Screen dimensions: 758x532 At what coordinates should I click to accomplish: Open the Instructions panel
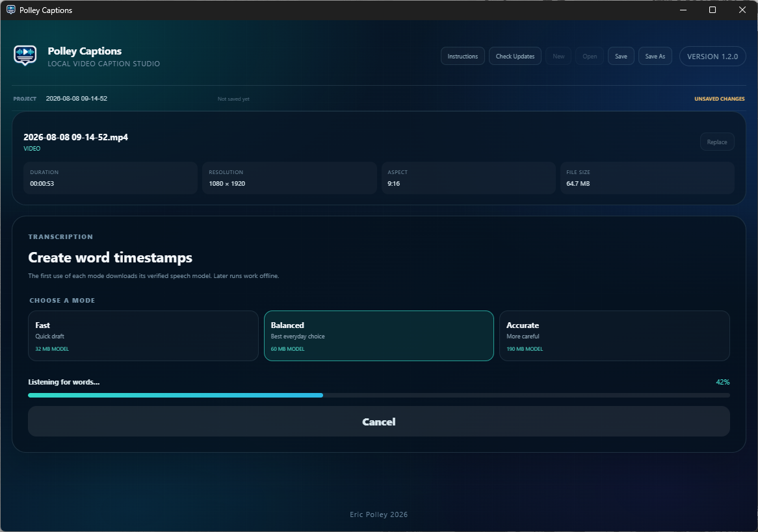pyautogui.click(x=463, y=56)
